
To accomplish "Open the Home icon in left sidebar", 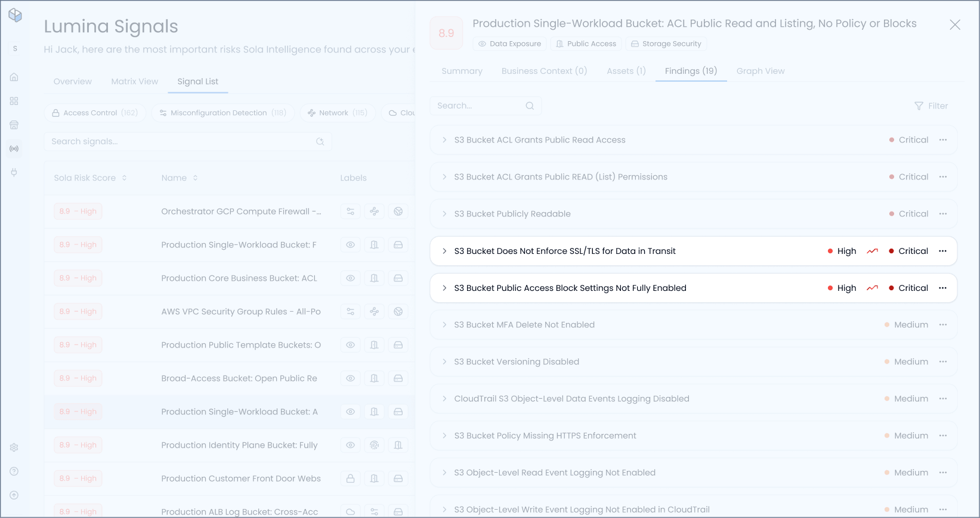I will tap(14, 77).
